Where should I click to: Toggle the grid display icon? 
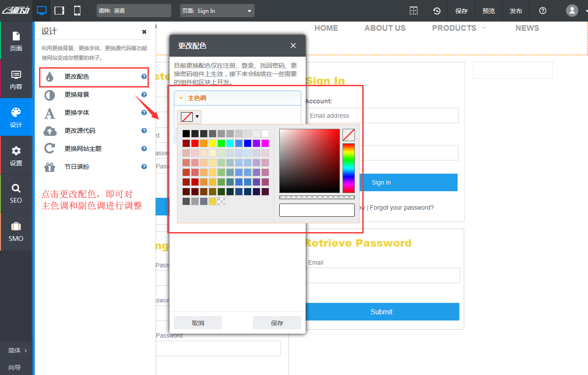click(413, 11)
